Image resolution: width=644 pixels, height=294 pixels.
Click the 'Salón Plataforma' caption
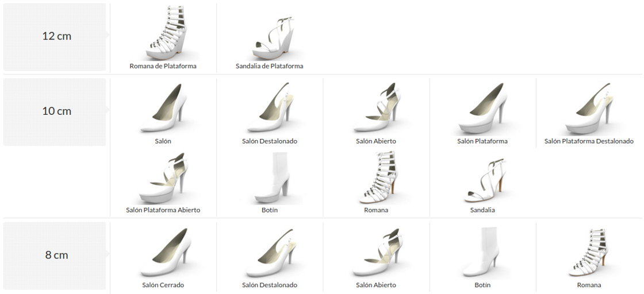(x=482, y=141)
